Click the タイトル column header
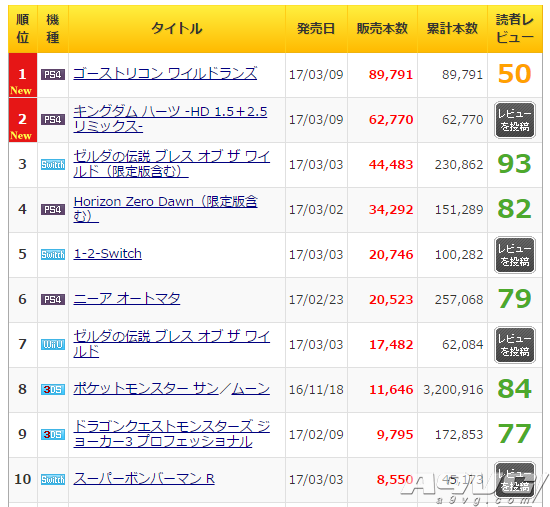Screen dimensions: 550x507 [x=177, y=29]
